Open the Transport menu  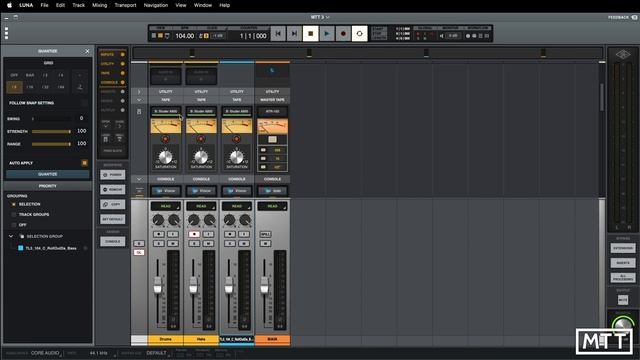(125, 5)
